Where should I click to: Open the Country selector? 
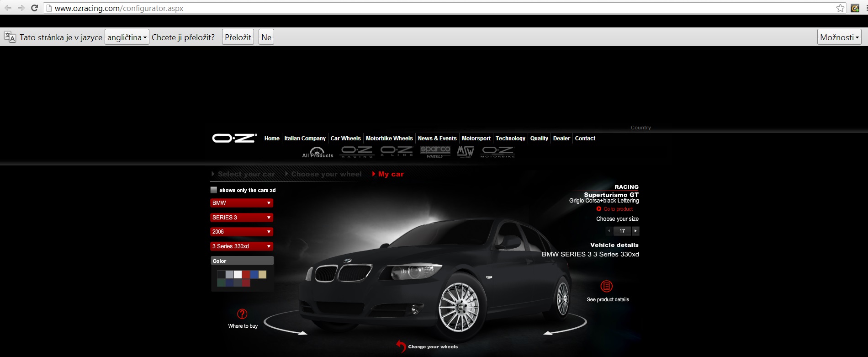(x=640, y=128)
